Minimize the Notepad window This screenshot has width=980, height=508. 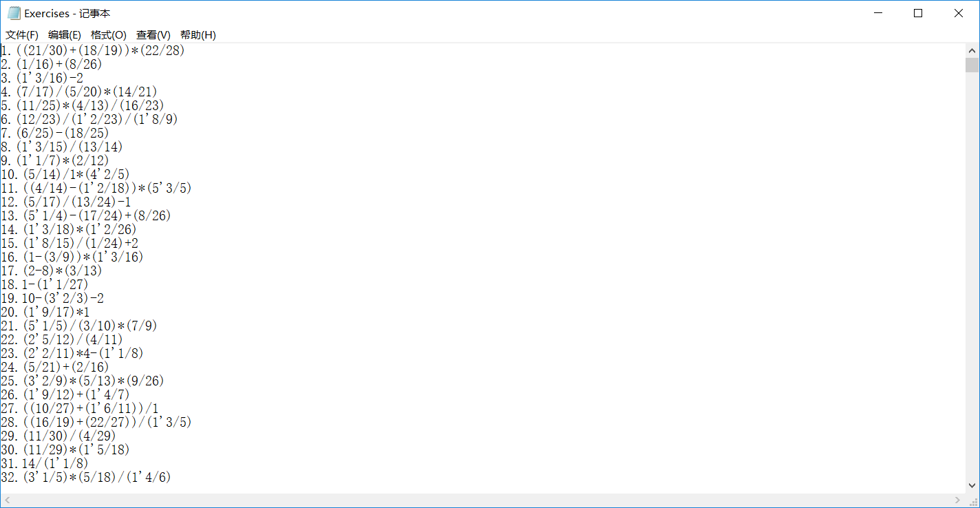tap(877, 13)
